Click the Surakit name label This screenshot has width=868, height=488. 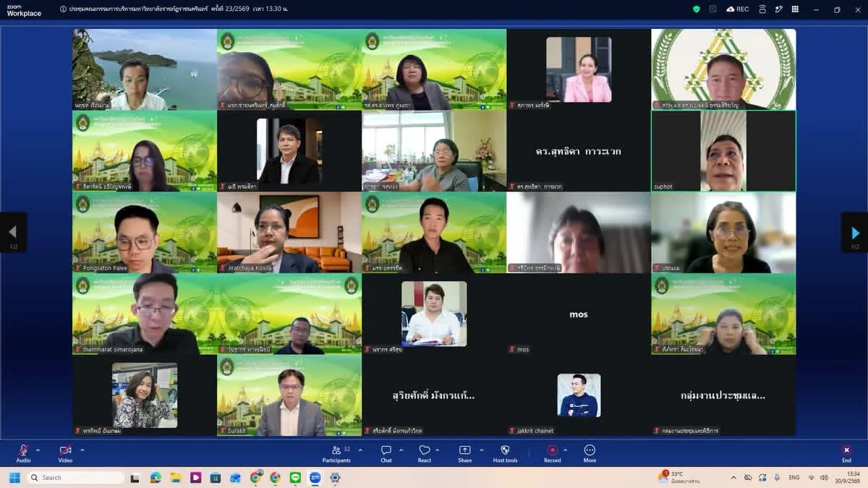[237, 431]
